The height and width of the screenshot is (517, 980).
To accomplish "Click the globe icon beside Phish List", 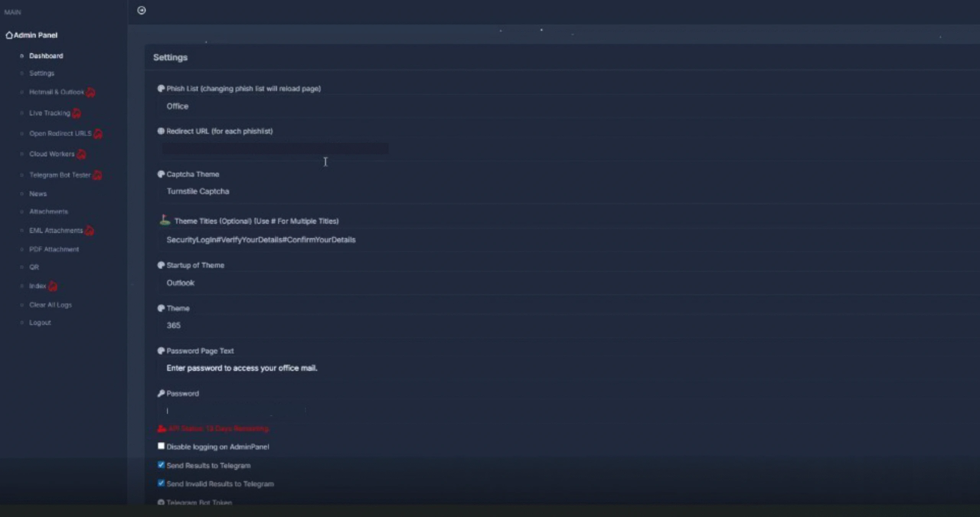I will tap(161, 88).
